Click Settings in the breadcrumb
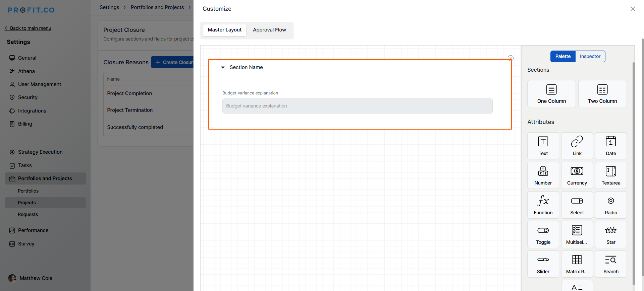Image resolution: width=644 pixels, height=291 pixels. pyautogui.click(x=109, y=7)
